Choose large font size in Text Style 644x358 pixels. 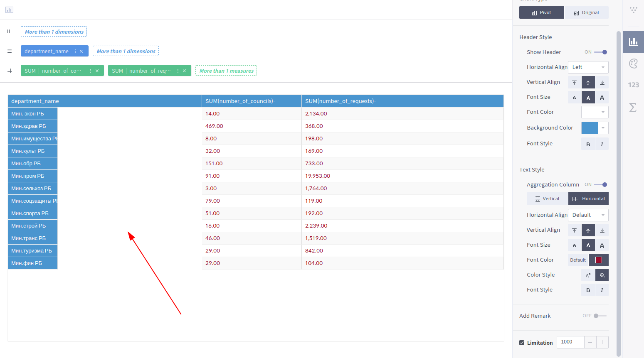602,245
